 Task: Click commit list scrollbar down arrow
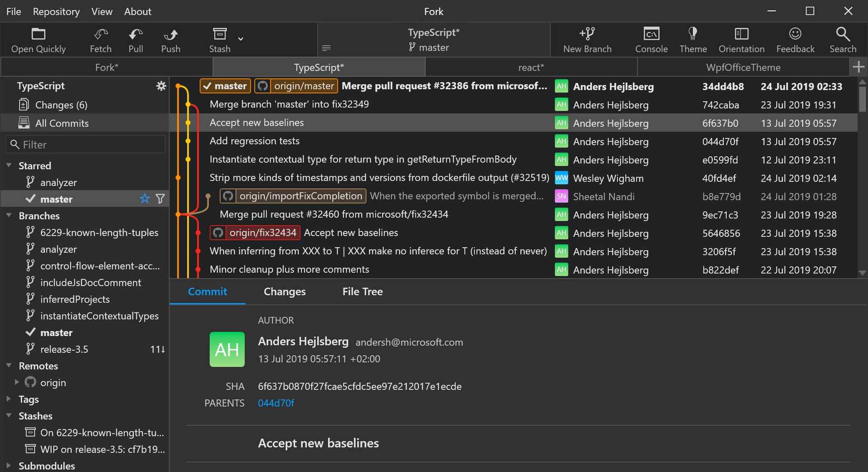point(863,273)
